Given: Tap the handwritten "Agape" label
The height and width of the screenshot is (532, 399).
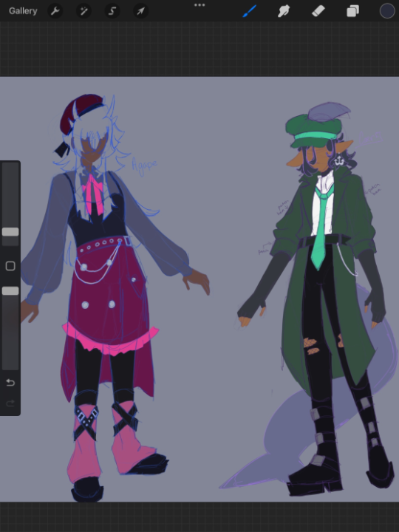Looking at the screenshot, I should click(145, 166).
